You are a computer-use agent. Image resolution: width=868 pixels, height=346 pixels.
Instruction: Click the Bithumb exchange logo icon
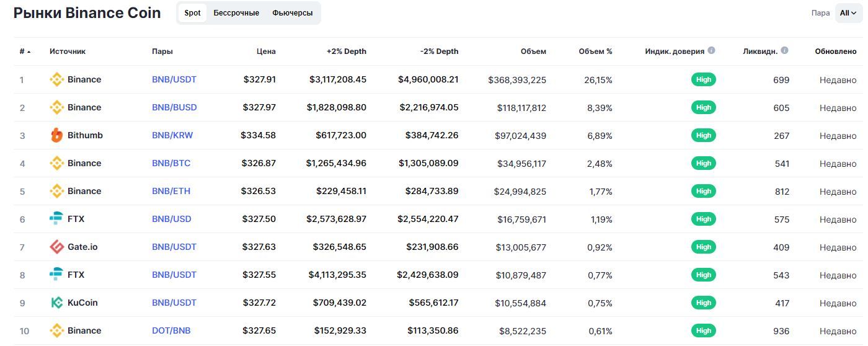[x=56, y=135]
